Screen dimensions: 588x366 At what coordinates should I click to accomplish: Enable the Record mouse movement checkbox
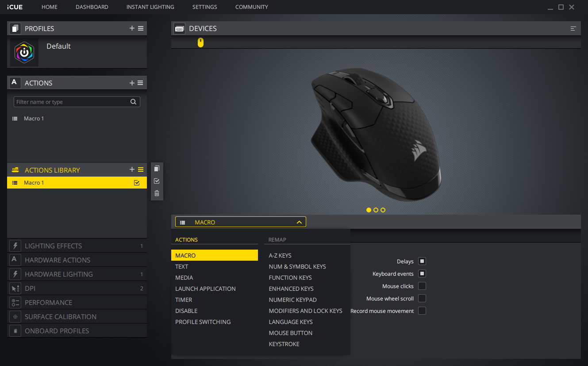coord(422,311)
